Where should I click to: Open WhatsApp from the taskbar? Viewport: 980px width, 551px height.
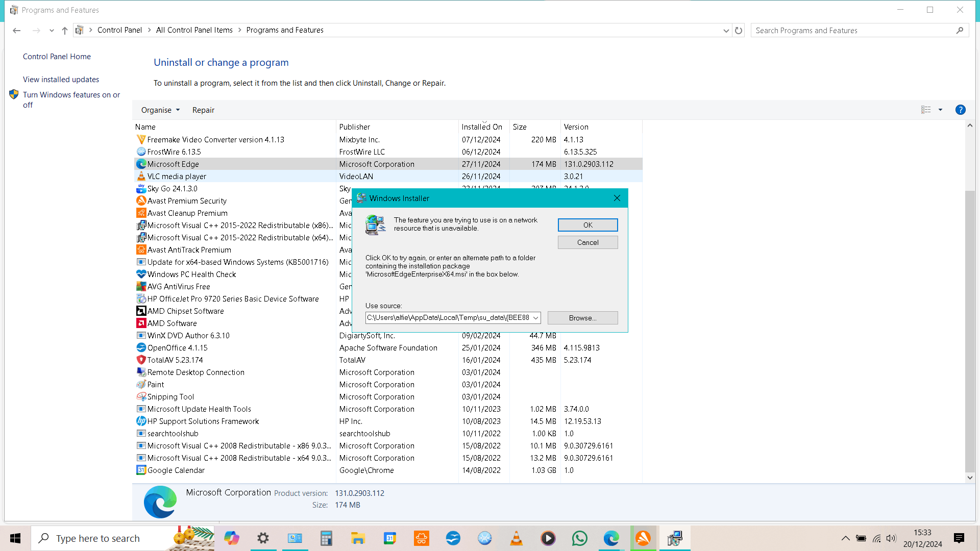[579, 538]
